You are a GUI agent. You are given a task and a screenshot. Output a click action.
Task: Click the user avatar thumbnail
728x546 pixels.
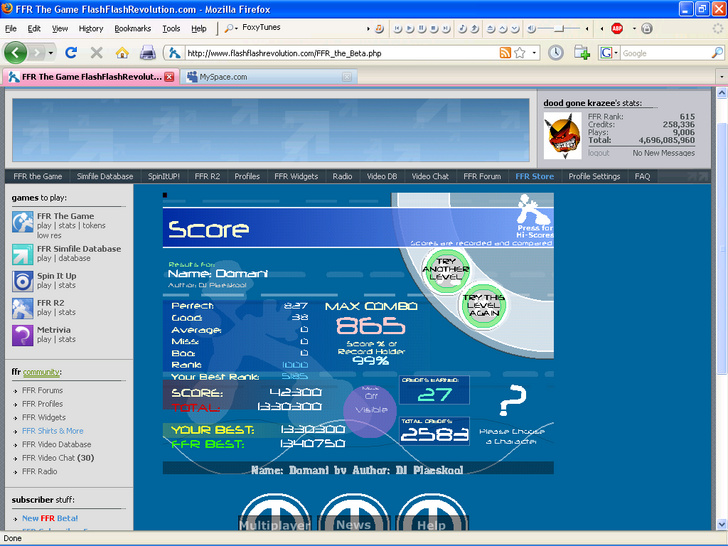pos(562,136)
